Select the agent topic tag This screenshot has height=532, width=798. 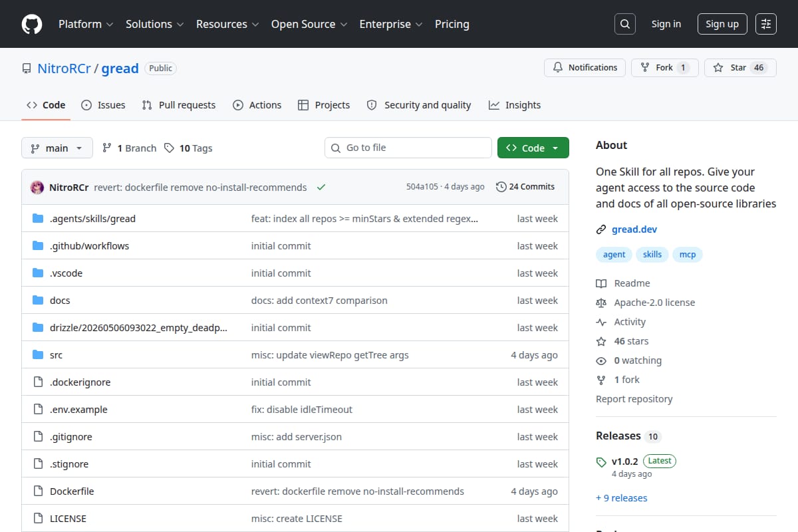614,255
